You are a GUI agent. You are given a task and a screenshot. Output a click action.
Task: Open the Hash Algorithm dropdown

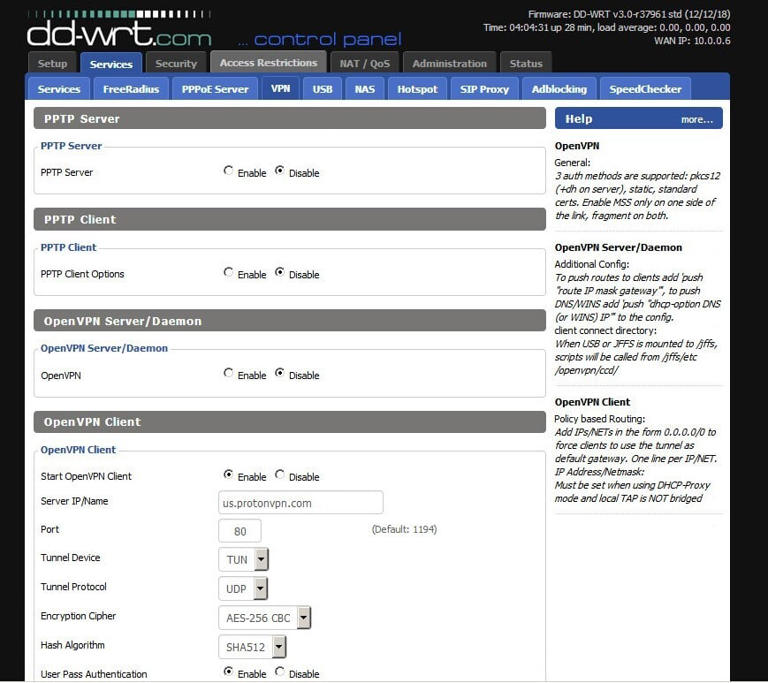click(252, 647)
